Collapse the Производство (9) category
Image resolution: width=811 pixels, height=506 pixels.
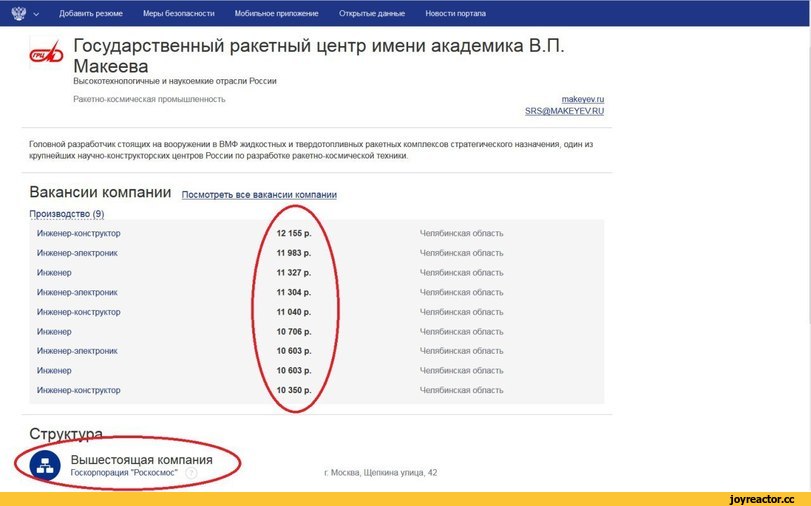click(x=67, y=214)
